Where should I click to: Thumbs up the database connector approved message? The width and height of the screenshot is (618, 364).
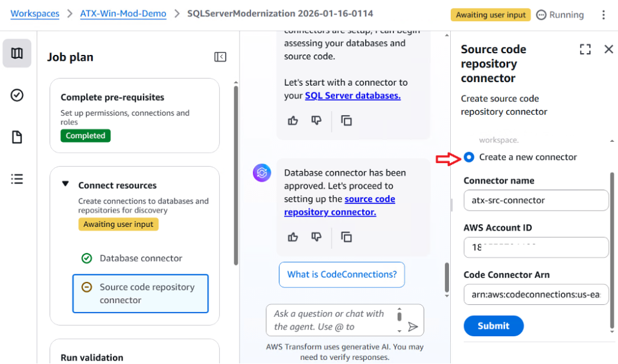tap(293, 237)
